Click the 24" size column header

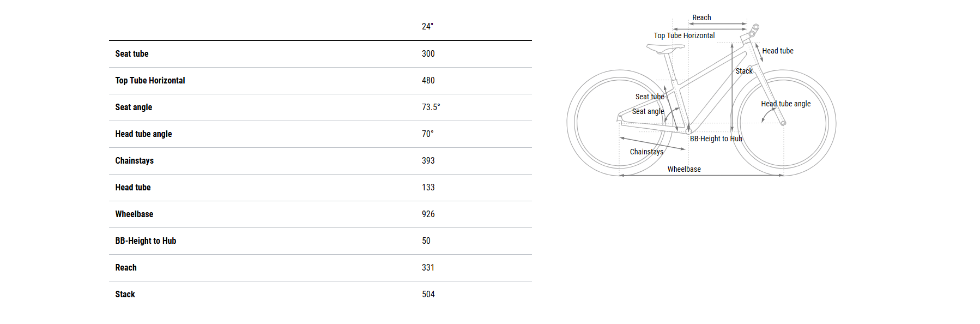pos(427,26)
